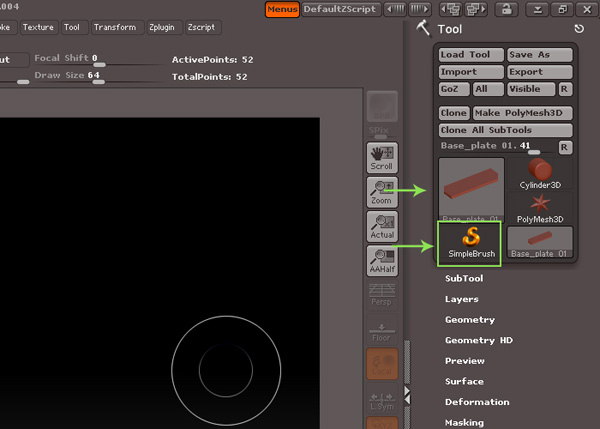This screenshot has height=429, width=600.
Task: Click the AAHalf antialiased half-size icon
Action: [x=381, y=260]
